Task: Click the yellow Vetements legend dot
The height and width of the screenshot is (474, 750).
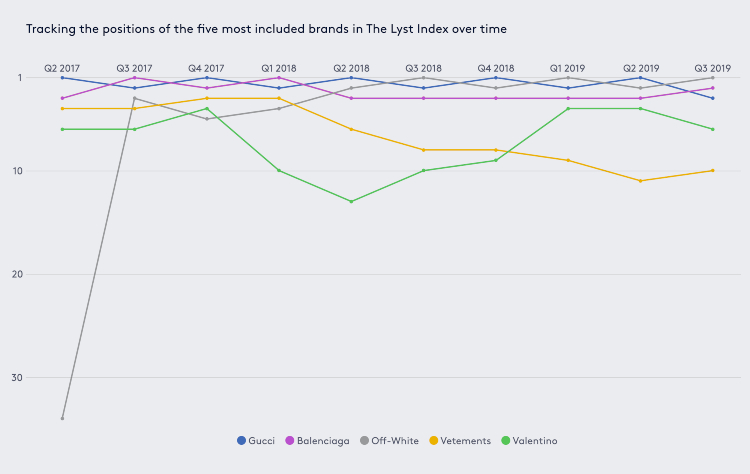Action: click(x=434, y=441)
